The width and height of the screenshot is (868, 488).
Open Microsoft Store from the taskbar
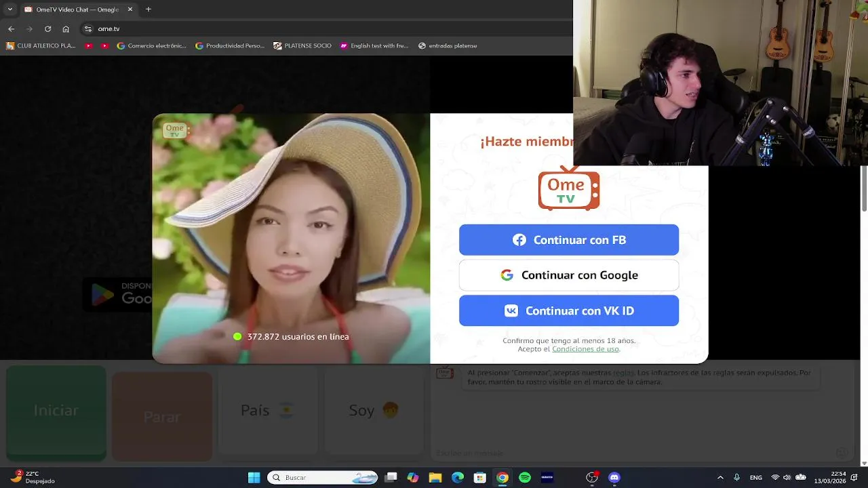480,478
